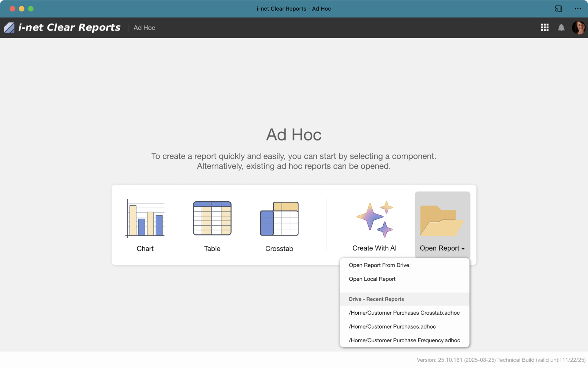Open the ellipsis menu in the title bar
The height and width of the screenshot is (368, 588).
click(x=578, y=8)
